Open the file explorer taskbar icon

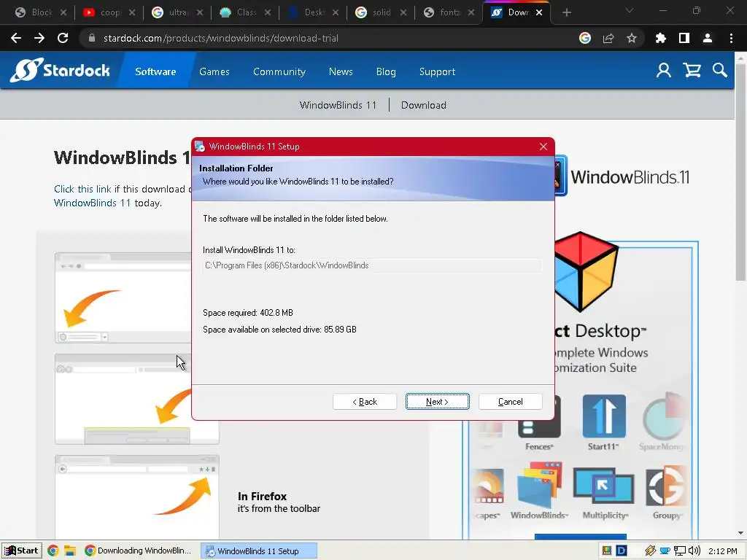[x=70, y=551]
